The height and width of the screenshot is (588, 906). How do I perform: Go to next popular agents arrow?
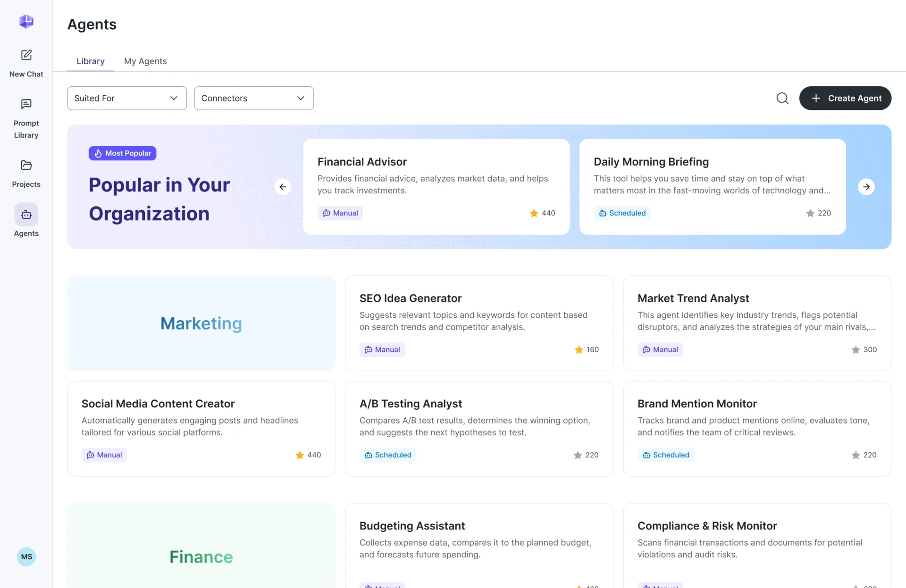(866, 187)
